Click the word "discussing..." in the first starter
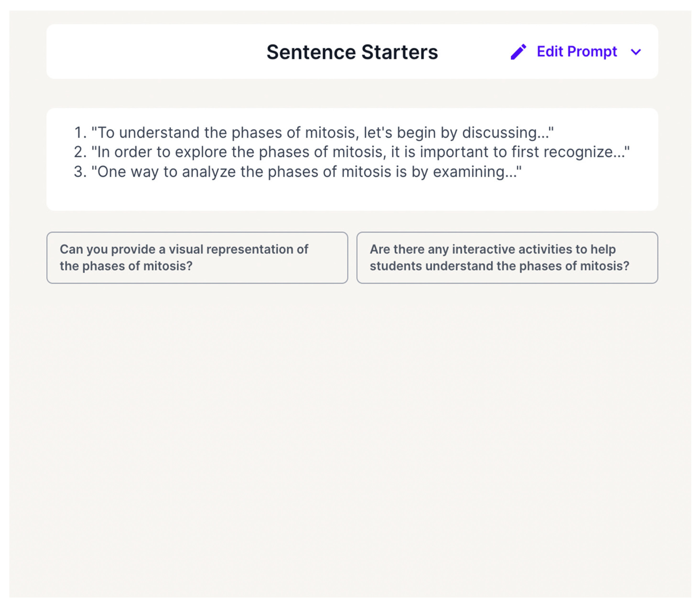The image size is (700, 607). (507, 132)
